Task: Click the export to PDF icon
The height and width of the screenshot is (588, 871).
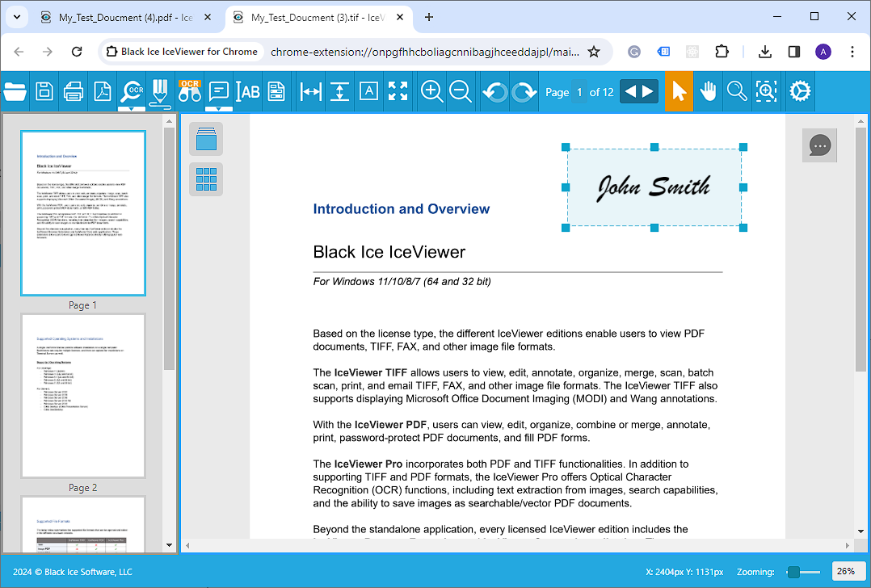Action: coord(102,91)
